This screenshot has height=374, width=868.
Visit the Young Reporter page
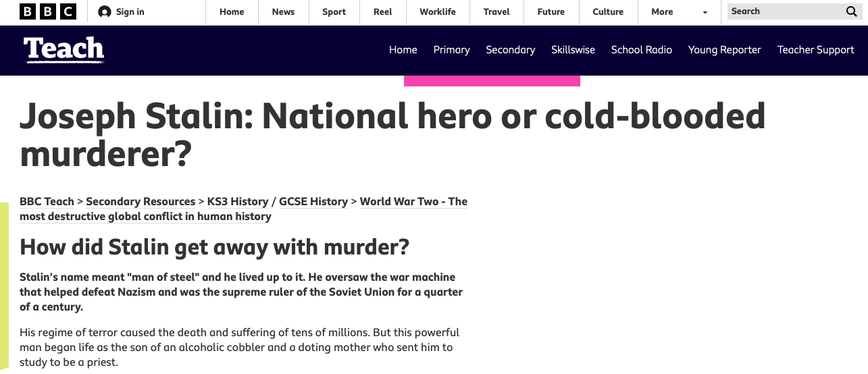(725, 50)
